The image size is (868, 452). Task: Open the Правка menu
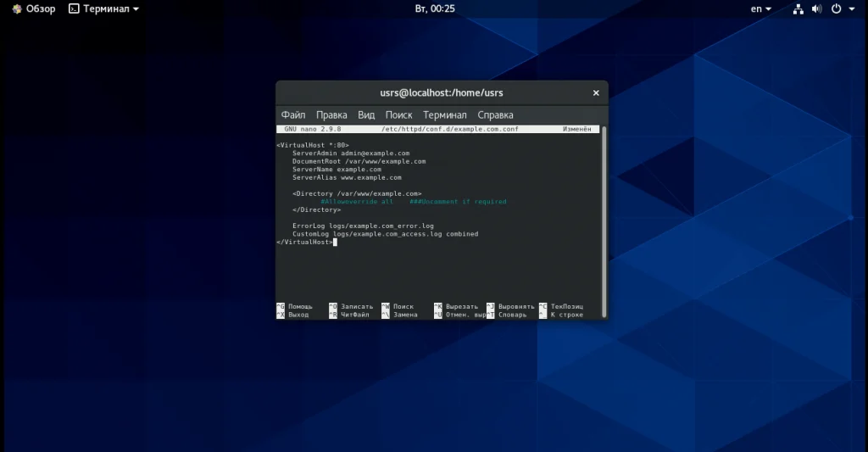[331, 114]
